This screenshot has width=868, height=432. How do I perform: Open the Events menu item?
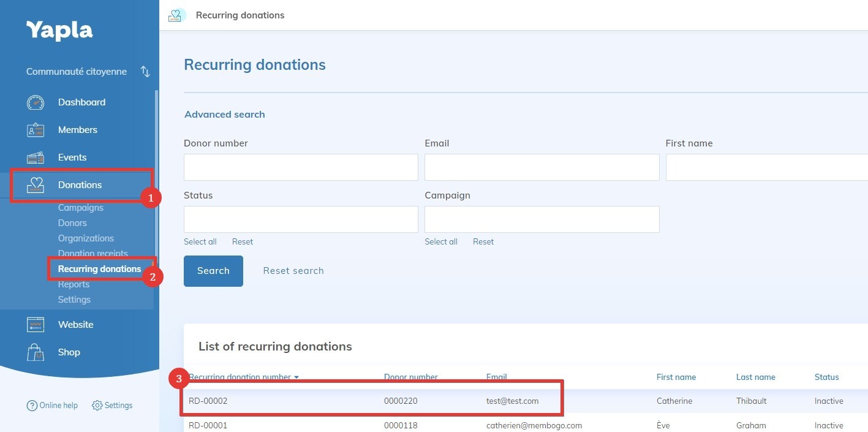click(72, 157)
